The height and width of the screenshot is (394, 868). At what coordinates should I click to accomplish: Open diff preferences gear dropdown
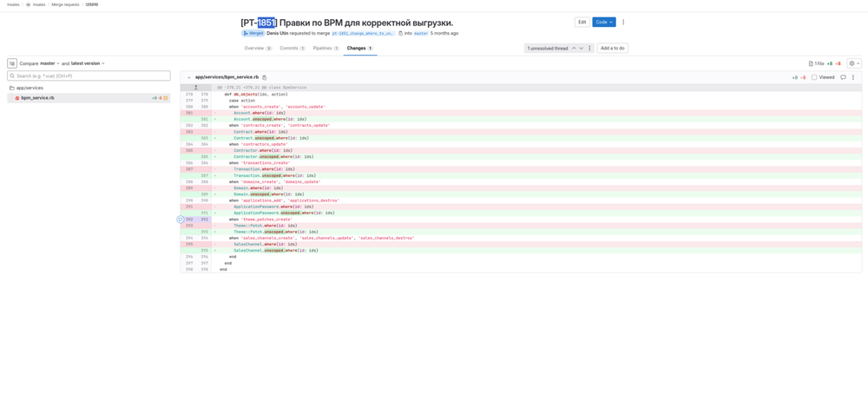tap(853, 63)
